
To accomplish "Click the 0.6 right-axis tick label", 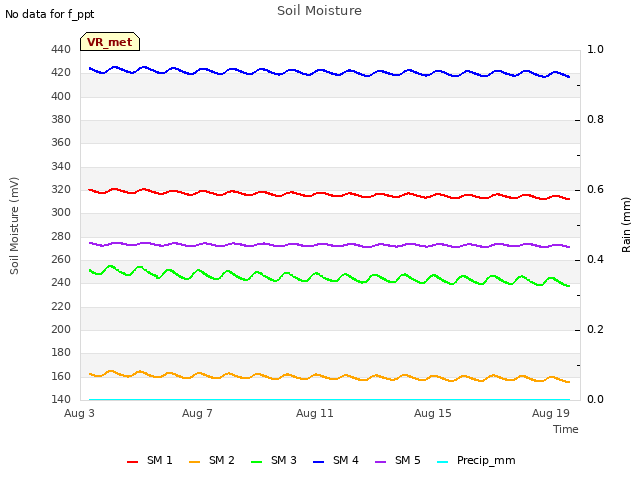I will point(595,190).
